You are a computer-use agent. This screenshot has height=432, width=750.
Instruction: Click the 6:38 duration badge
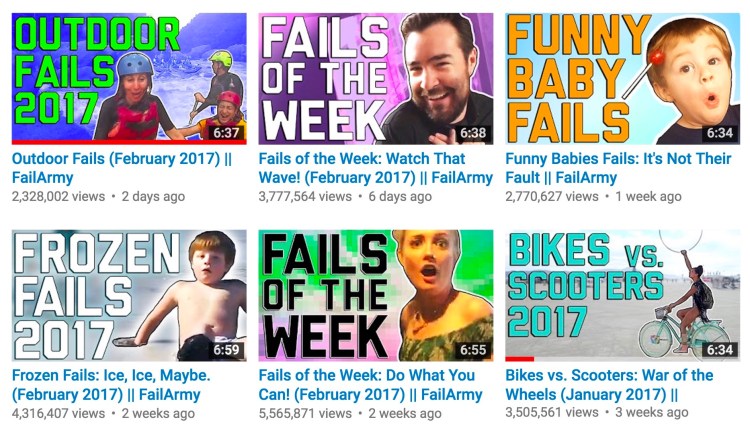pos(473,133)
